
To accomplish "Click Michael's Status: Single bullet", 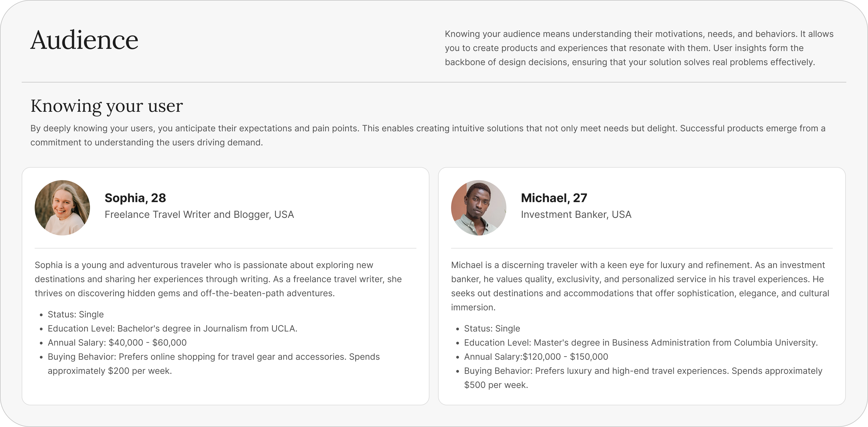I will coord(492,329).
